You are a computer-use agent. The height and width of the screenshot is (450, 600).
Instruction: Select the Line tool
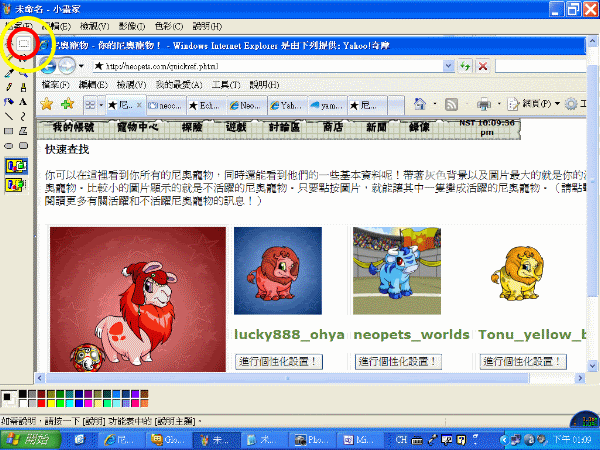pyautogui.click(x=9, y=116)
